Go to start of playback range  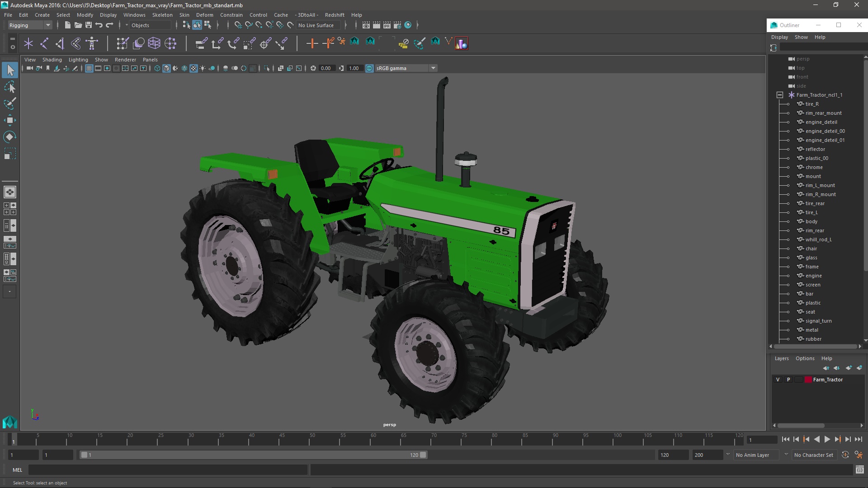[785, 439]
